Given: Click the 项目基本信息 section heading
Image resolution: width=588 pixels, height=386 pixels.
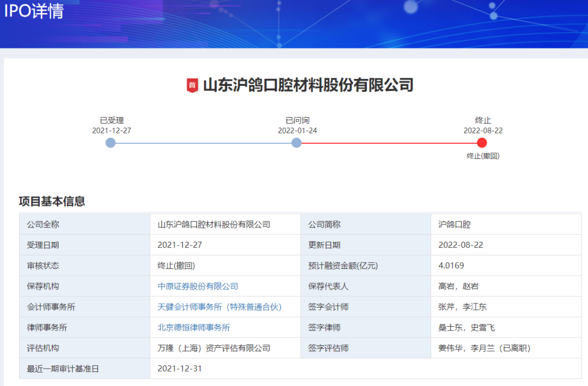Looking at the screenshot, I should click(x=52, y=201).
